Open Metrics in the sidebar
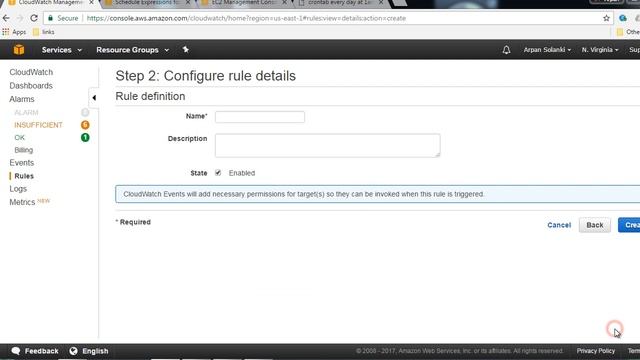Viewport: 640px width, 360px height. click(22, 202)
